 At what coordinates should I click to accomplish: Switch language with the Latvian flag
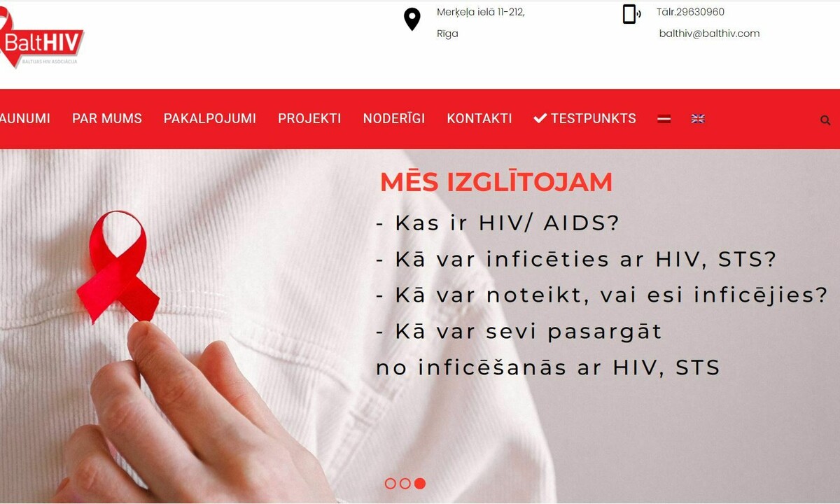pos(664,119)
